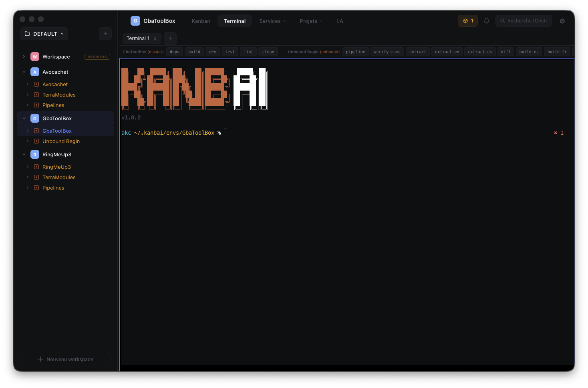Screen dimensions: 588x388
Task: Click the package counter badge icon
Action: tap(467, 21)
